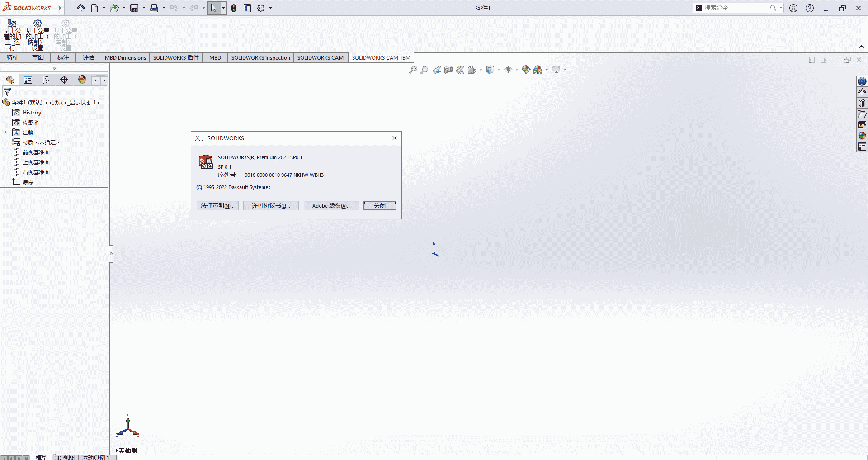Run tolerance-based machining (基于公差的加工-运行)
This screenshot has height=460, width=868.
coord(12,35)
